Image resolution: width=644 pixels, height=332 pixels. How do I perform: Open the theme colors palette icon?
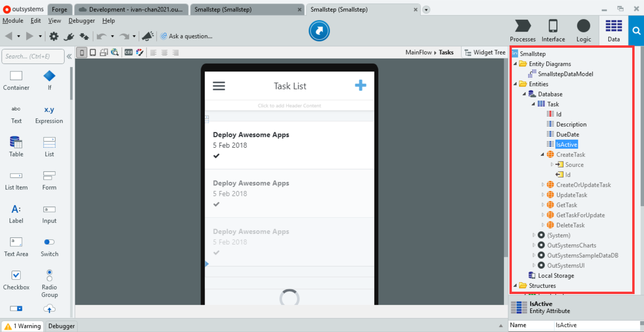140,52
